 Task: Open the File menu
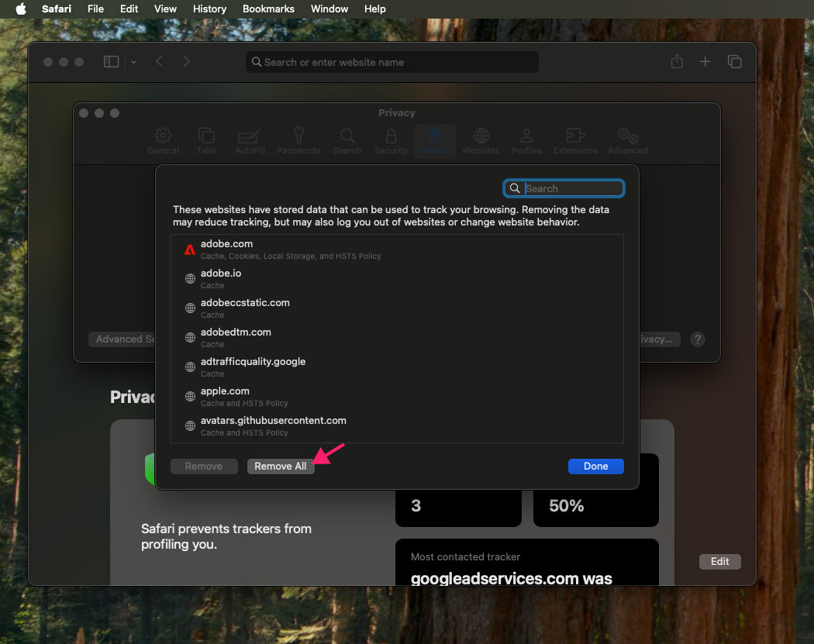point(95,9)
